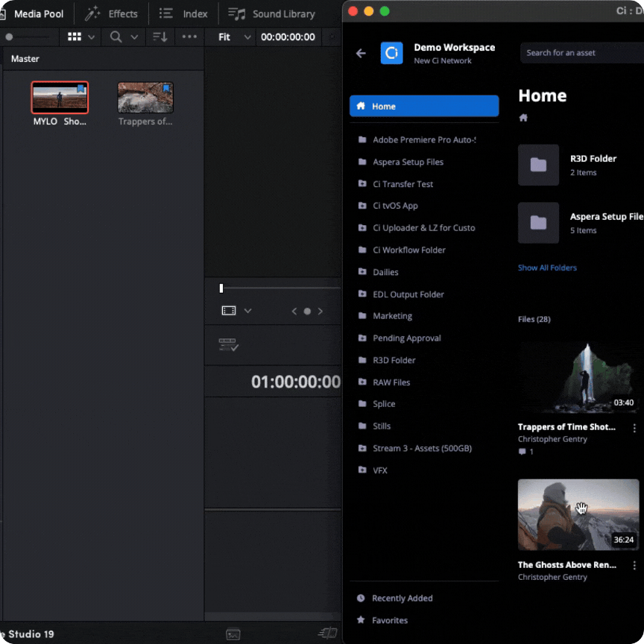This screenshot has height=644, width=644.
Task: Click the Files (28) heading
Action: point(534,319)
